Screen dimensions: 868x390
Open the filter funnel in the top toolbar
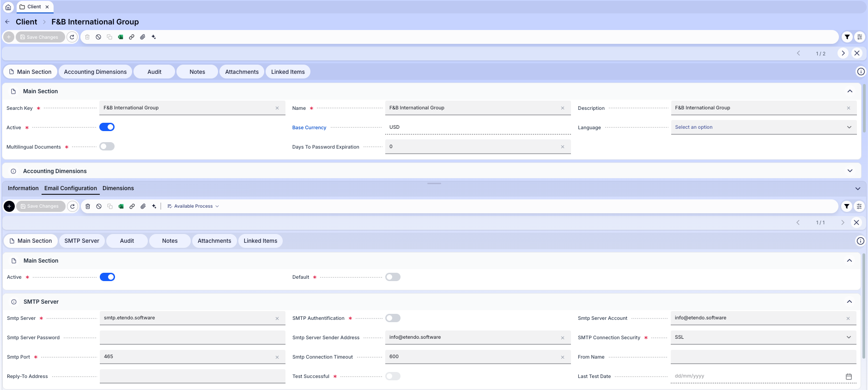click(x=847, y=37)
